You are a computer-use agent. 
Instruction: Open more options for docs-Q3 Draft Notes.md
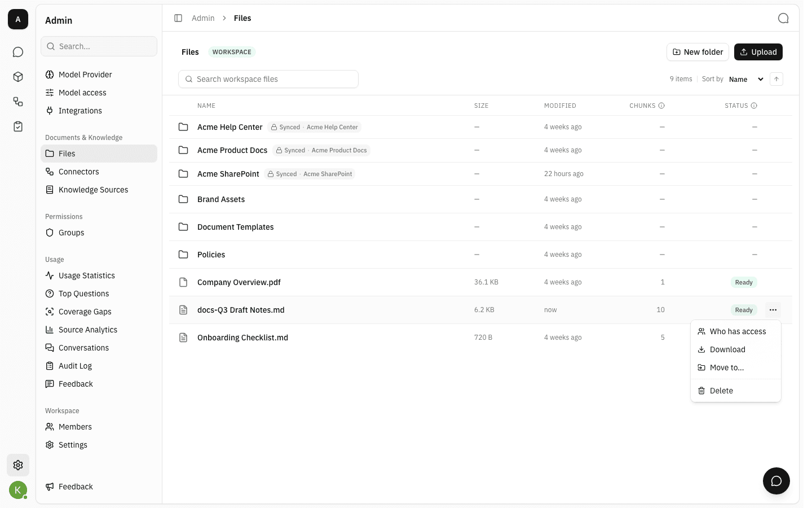(773, 310)
